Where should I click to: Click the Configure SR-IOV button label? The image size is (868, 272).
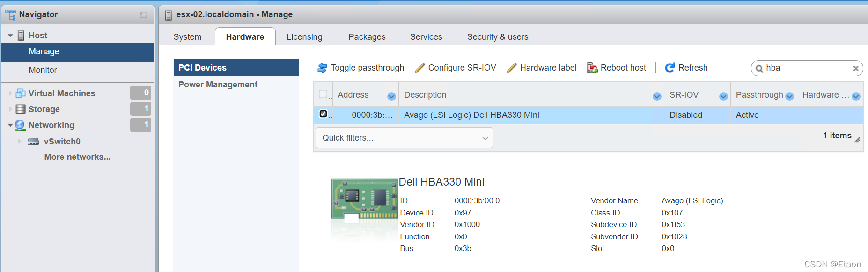462,68
